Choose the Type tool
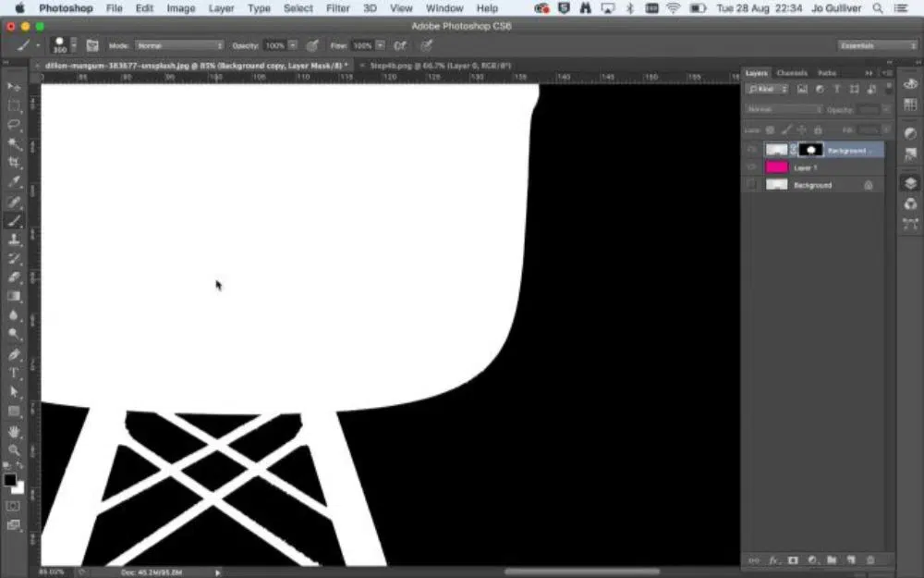The image size is (924, 578). click(14, 373)
